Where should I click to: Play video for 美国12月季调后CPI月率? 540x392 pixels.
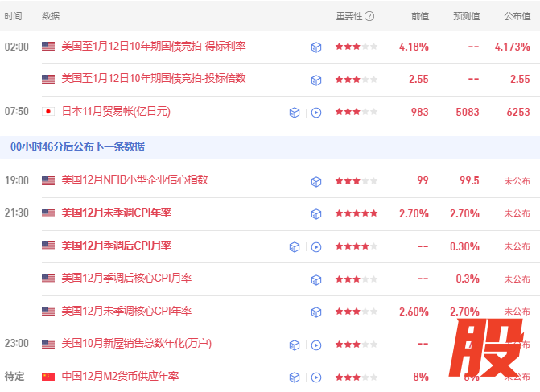pyautogui.click(x=316, y=247)
